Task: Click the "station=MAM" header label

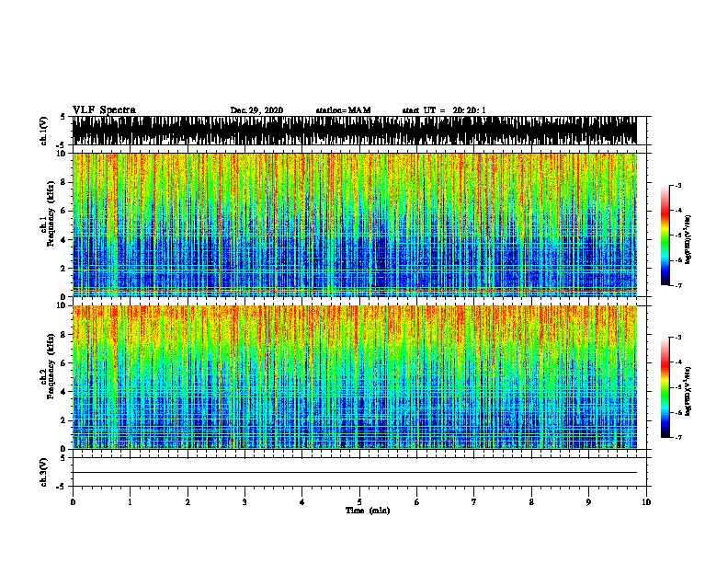Action: click(343, 110)
